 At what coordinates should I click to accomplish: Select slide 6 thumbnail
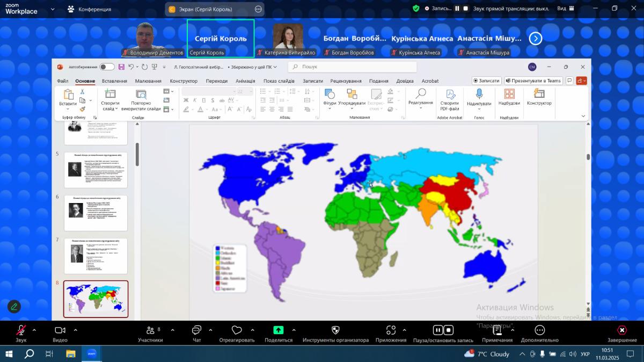[96, 213]
